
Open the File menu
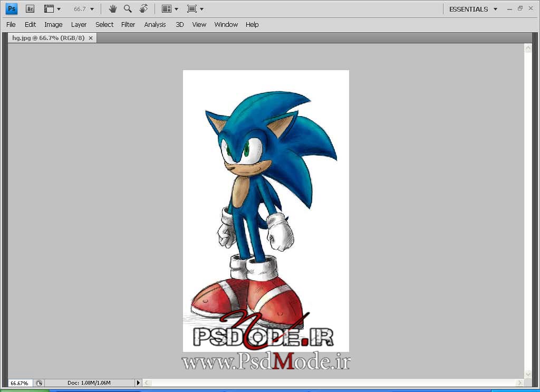tap(11, 24)
